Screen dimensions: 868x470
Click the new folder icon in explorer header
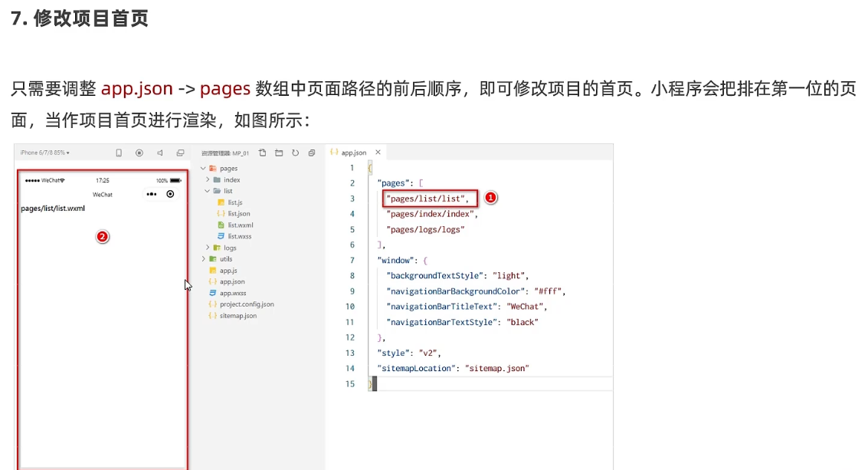click(279, 153)
